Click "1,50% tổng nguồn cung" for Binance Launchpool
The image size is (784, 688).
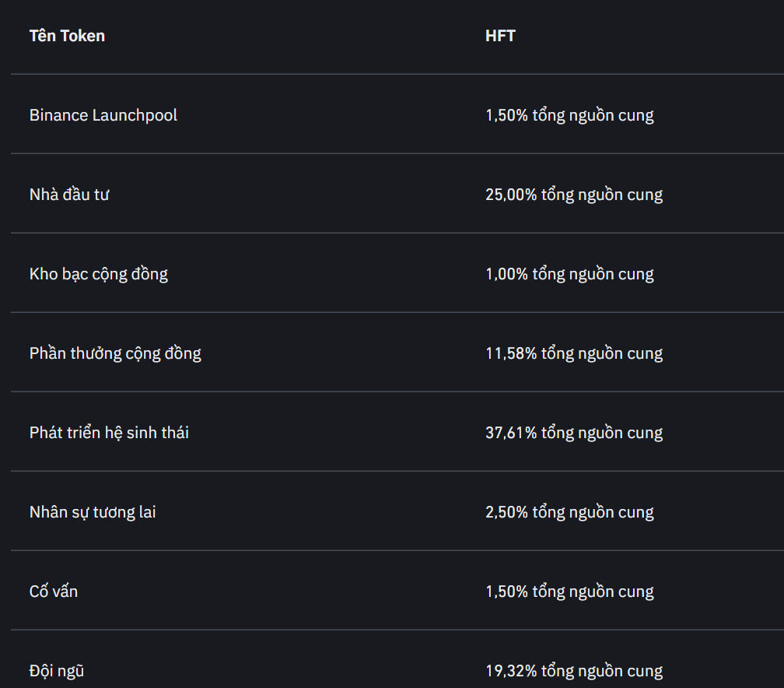pyautogui.click(x=569, y=115)
